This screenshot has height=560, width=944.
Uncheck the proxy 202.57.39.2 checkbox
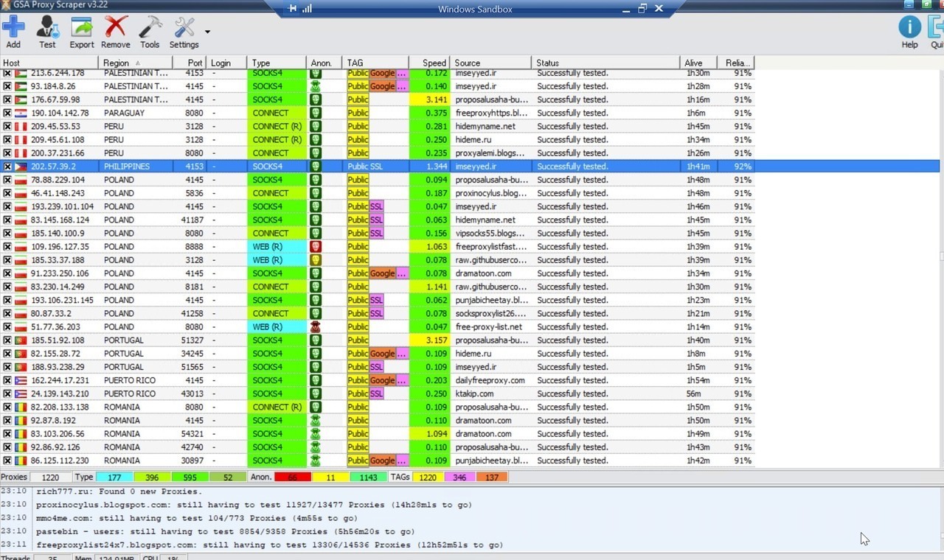[7, 167]
